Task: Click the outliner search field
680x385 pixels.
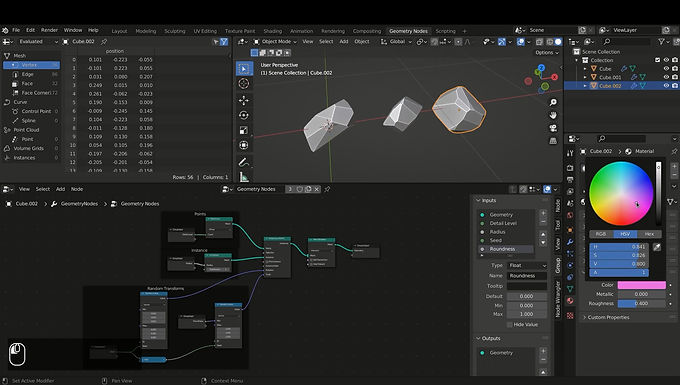Action: (627, 42)
